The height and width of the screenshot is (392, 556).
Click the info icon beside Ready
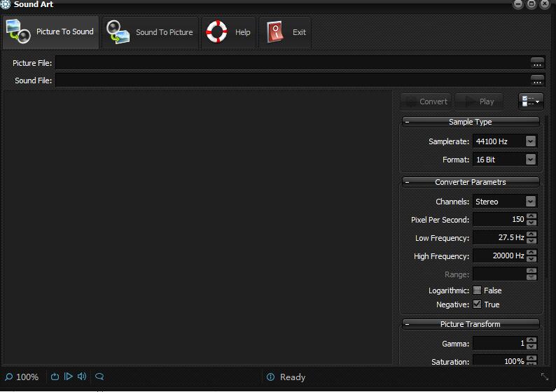(x=270, y=377)
